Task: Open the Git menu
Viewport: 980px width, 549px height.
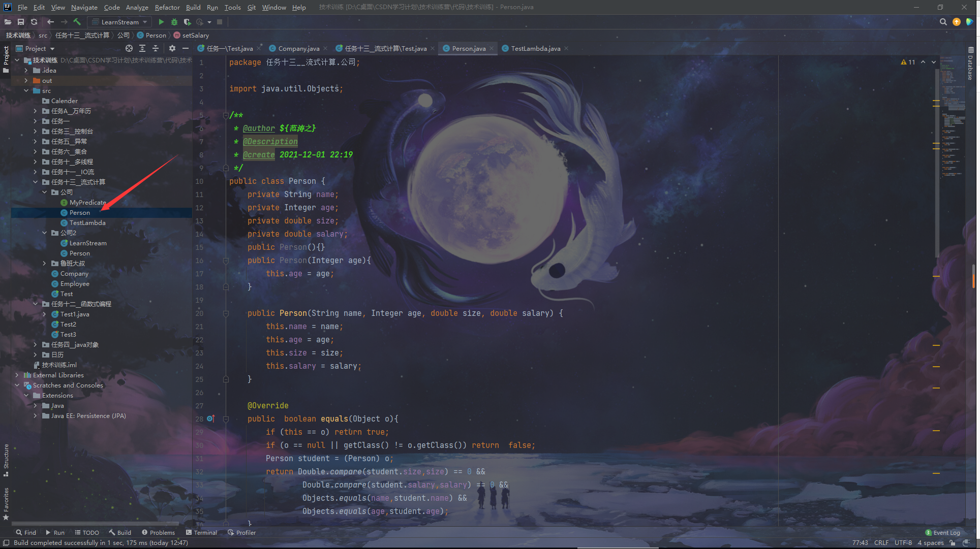Action: [x=251, y=7]
